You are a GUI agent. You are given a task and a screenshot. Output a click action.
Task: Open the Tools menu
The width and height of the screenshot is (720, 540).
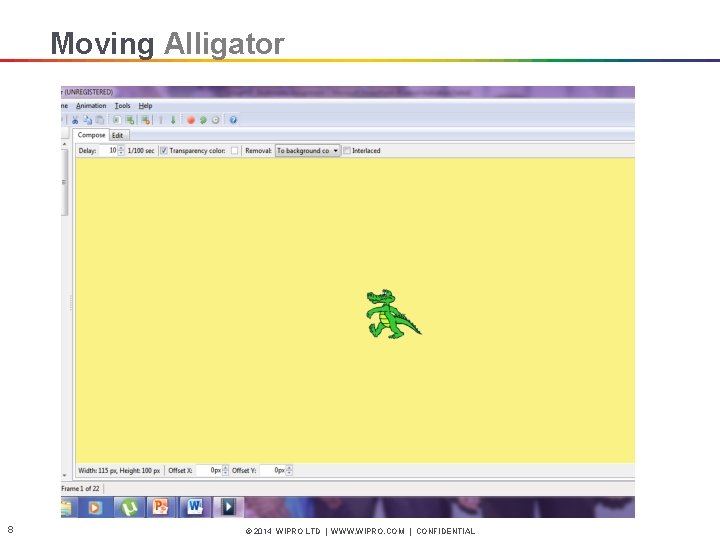click(x=123, y=106)
